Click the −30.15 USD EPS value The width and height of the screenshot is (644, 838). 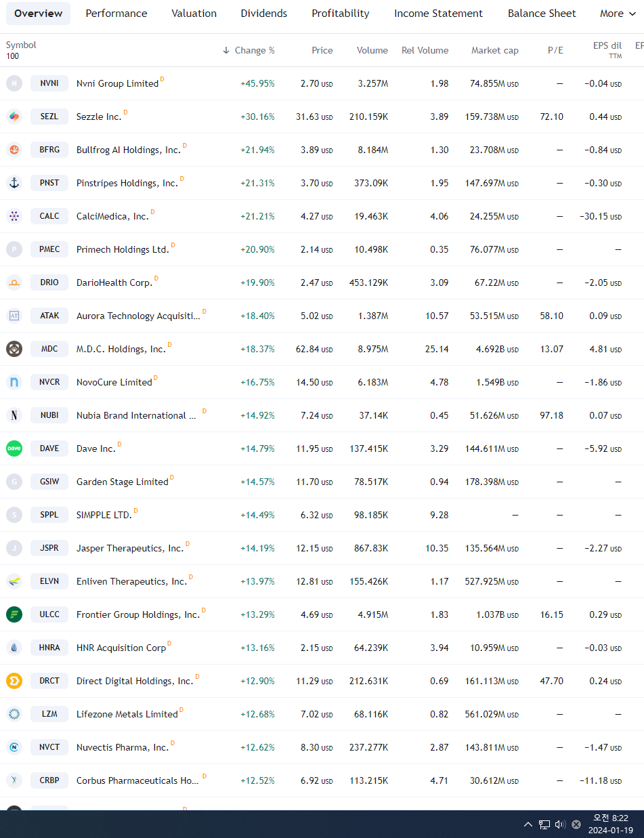(x=601, y=217)
